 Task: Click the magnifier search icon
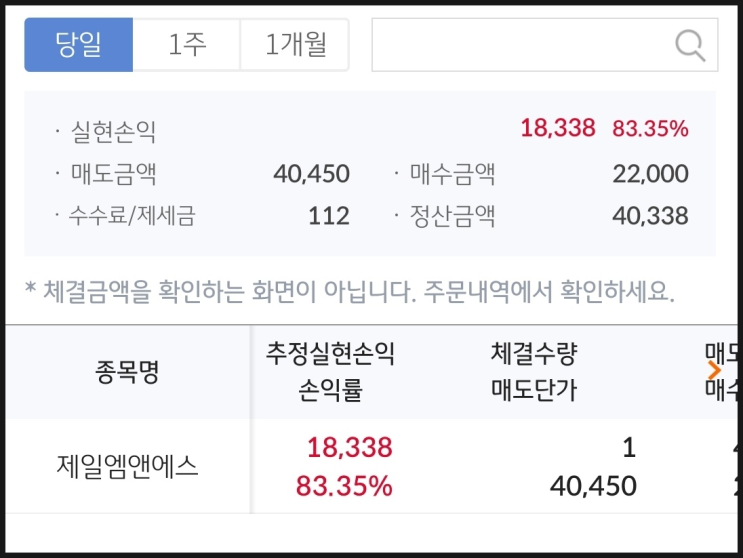pyautogui.click(x=690, y=44)
